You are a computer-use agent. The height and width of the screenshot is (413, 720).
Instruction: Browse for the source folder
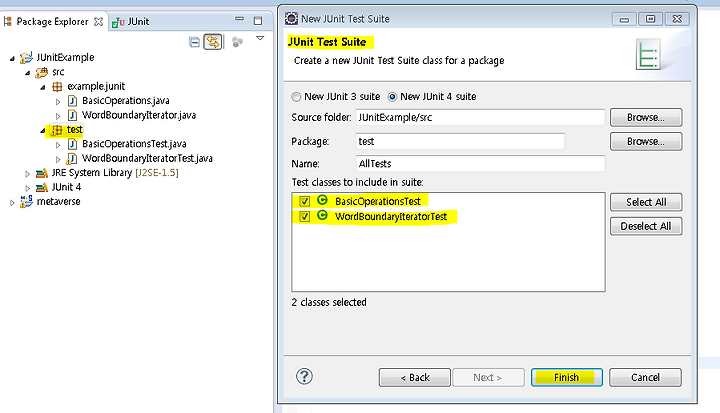coord(646,118)
